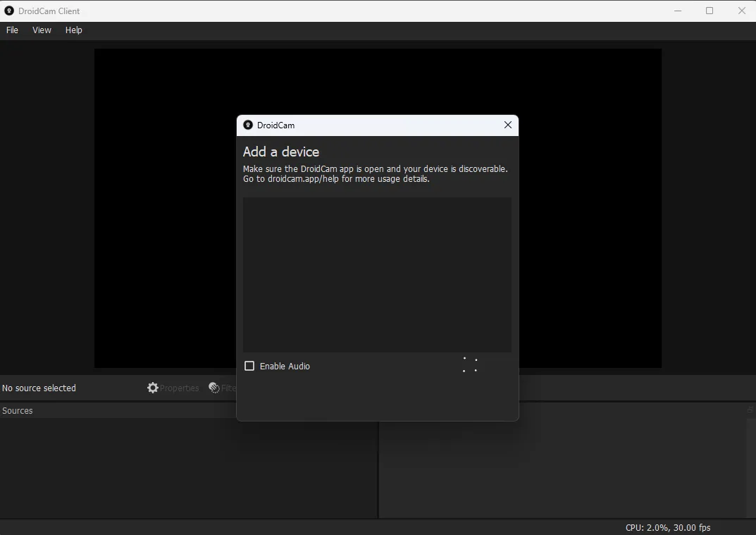Close the DroidCam Client main window
Screen dimensions: 756x535
[x=741, y=11]
